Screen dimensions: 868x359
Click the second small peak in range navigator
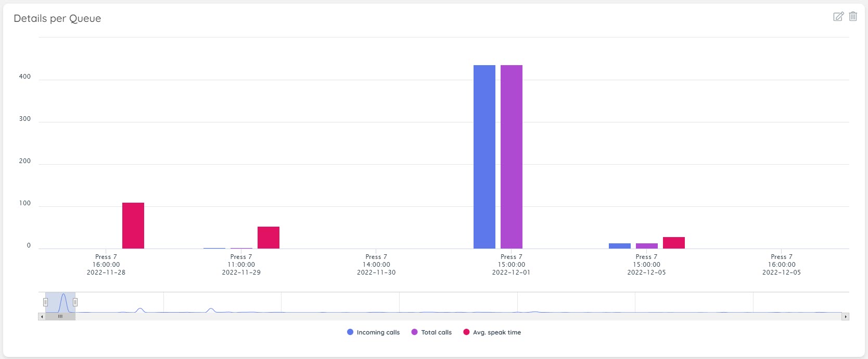coord(210,310)
